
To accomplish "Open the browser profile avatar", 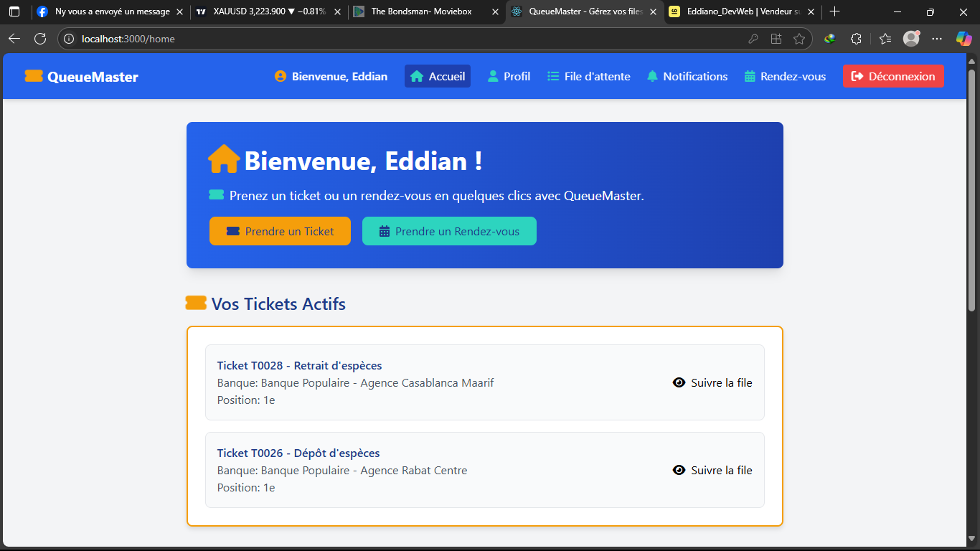I will (911, 39).
